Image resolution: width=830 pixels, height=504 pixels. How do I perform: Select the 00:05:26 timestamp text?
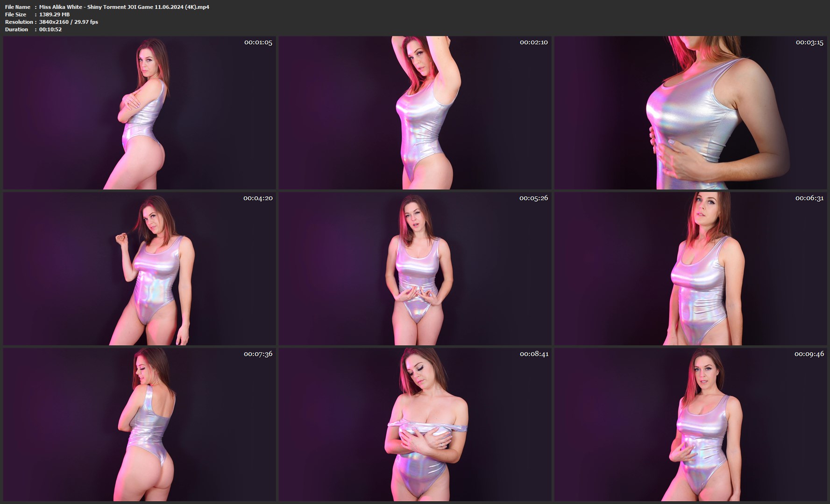click(533, 198)
